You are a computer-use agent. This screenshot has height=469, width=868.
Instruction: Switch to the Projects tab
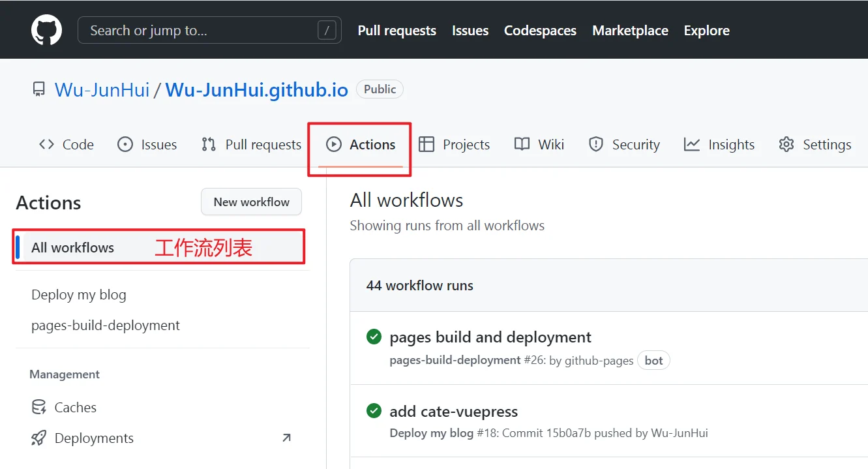pos(454,144)
